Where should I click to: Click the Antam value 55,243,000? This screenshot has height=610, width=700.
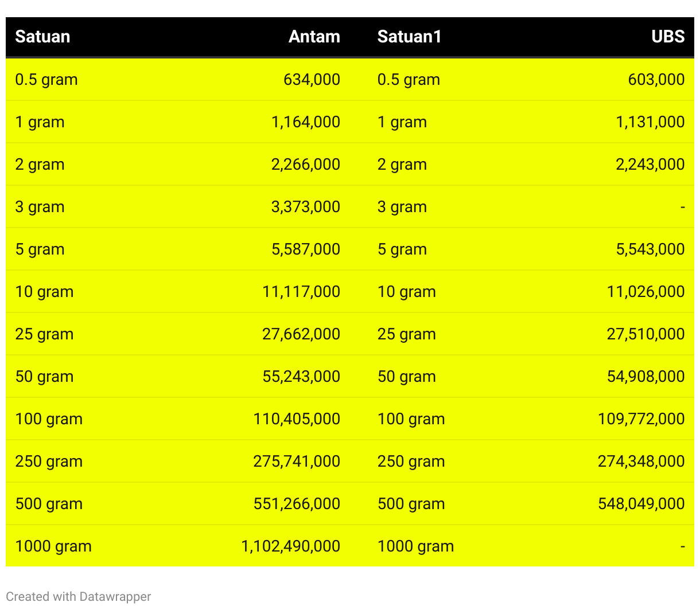coord(301,377)
